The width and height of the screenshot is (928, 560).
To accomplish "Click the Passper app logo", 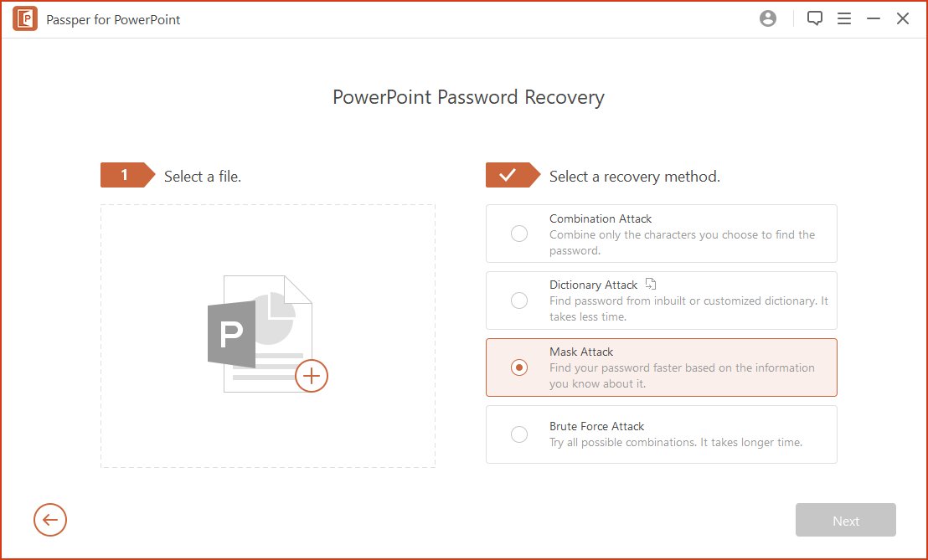I will (25, 19).
